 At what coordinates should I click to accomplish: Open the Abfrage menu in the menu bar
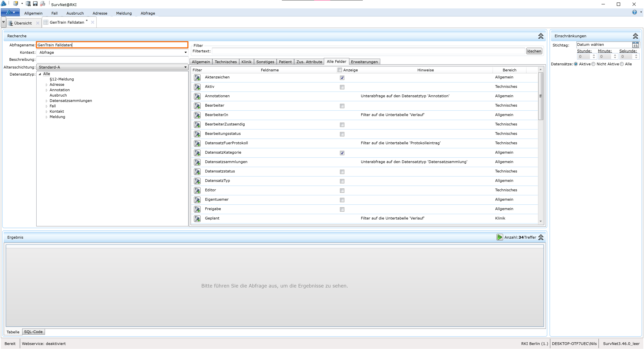click(148, 13)
